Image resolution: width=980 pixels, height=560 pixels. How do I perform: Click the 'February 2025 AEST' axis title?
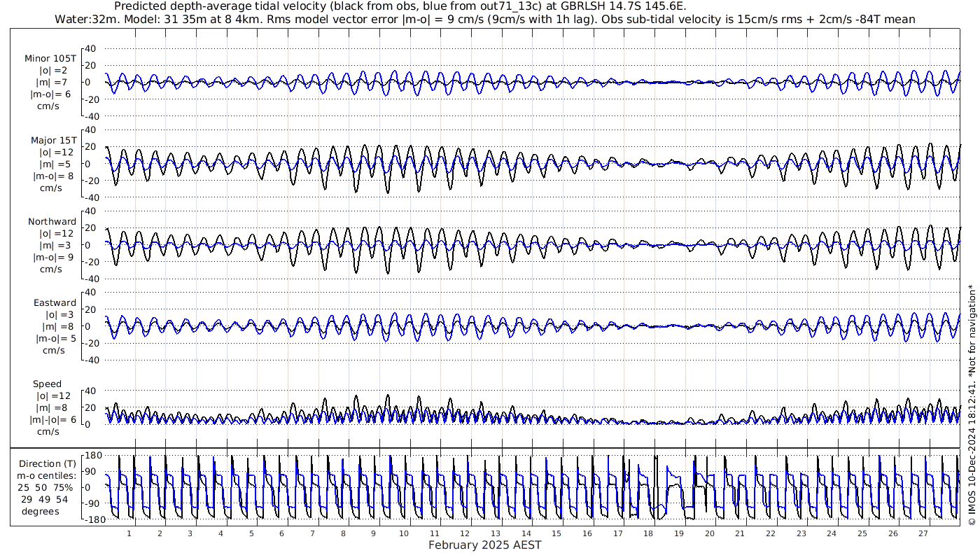click(484, 545)
